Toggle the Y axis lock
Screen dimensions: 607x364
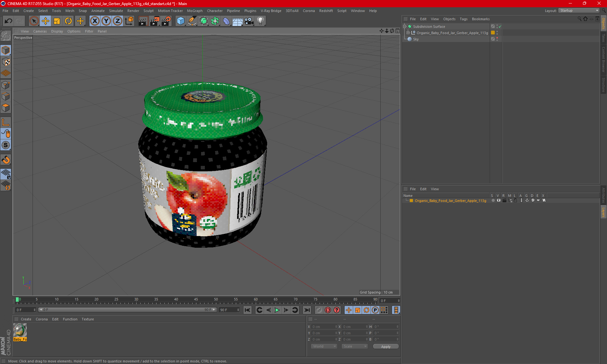(x=106, y=21)
